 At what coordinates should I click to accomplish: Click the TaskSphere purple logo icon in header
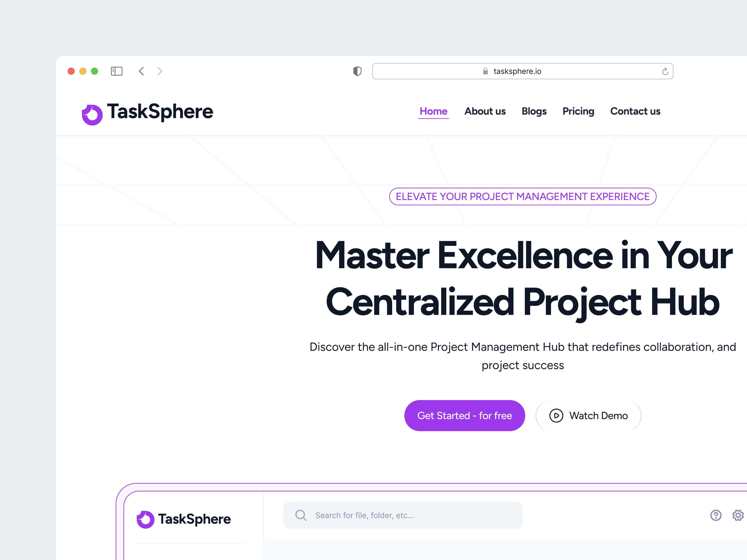92,114
